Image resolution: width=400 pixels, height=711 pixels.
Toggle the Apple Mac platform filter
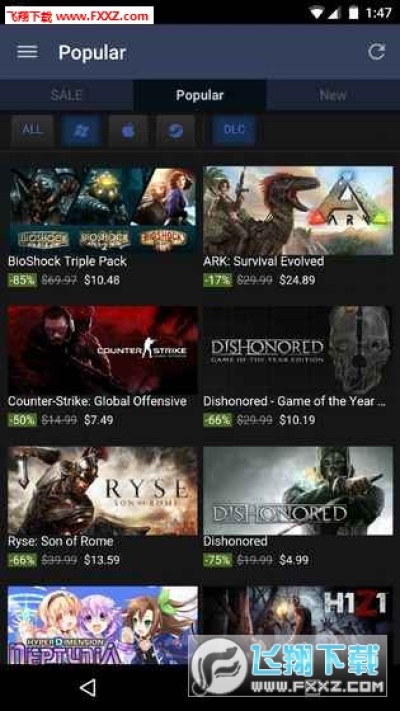click(x=128, y=130)
